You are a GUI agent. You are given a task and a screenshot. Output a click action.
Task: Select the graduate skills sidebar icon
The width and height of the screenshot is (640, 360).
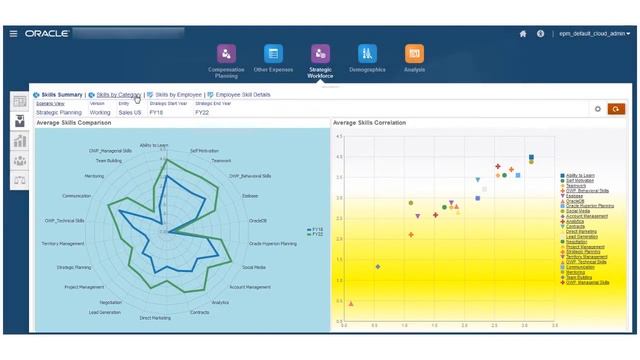point(20,121)
